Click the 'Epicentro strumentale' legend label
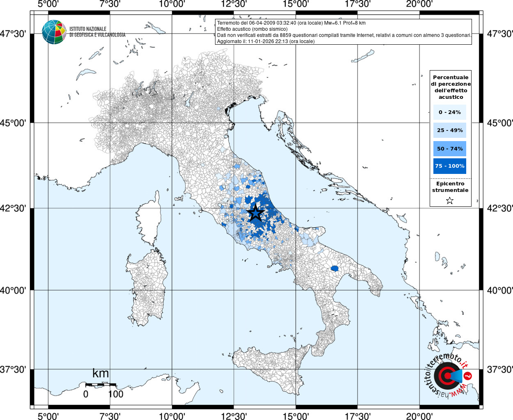 tap(450, 187)
